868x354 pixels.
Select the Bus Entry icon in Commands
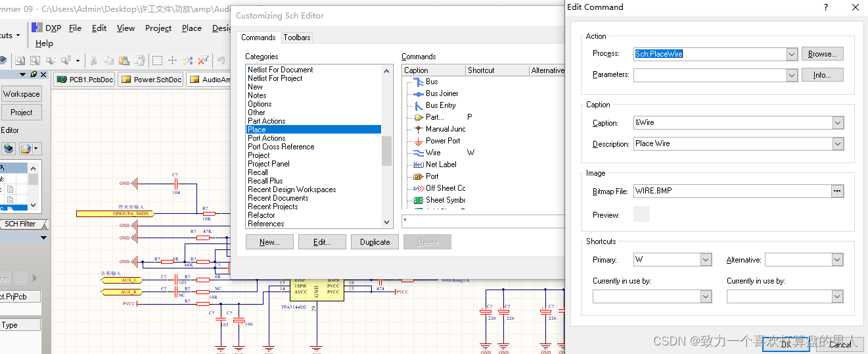click(417, 105)
